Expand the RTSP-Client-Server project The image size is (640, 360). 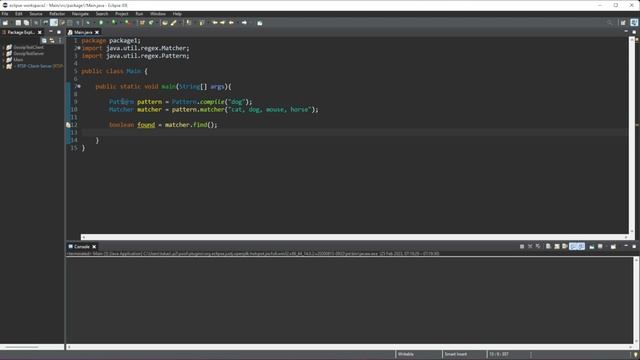pyautogui.click(x=4, y=66)
